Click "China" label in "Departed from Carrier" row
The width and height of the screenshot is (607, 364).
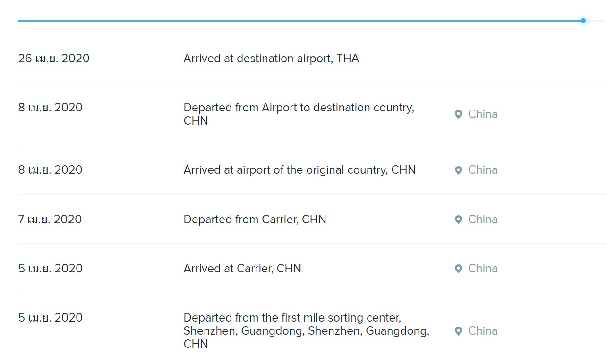coord(483,220)
